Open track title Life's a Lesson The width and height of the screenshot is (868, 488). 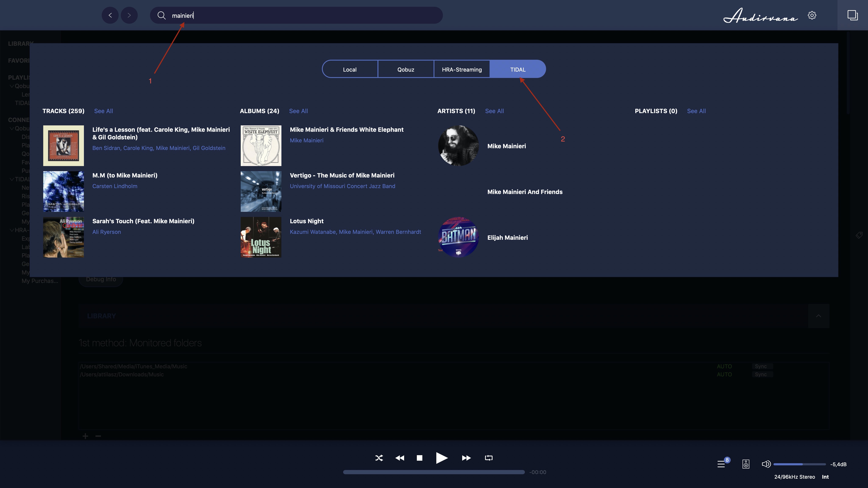[161, 133]
